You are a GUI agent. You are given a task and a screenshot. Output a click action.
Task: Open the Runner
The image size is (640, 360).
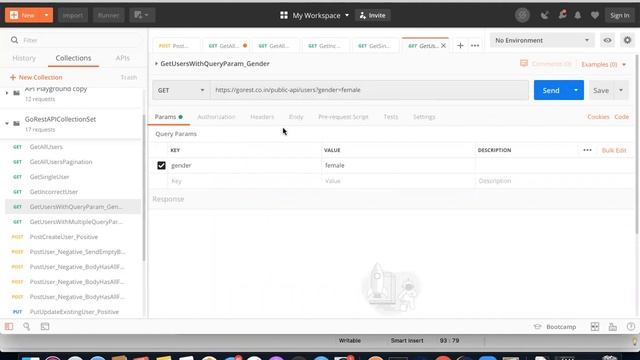point(108,15)
